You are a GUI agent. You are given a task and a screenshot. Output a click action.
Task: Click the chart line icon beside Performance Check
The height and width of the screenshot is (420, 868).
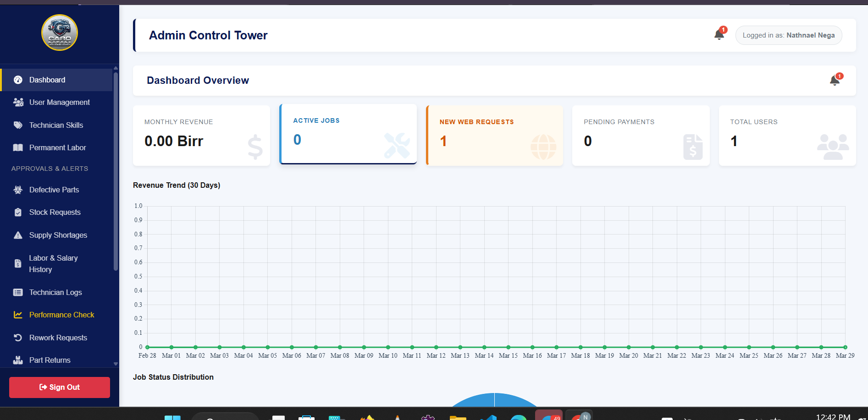coord(18,315)
